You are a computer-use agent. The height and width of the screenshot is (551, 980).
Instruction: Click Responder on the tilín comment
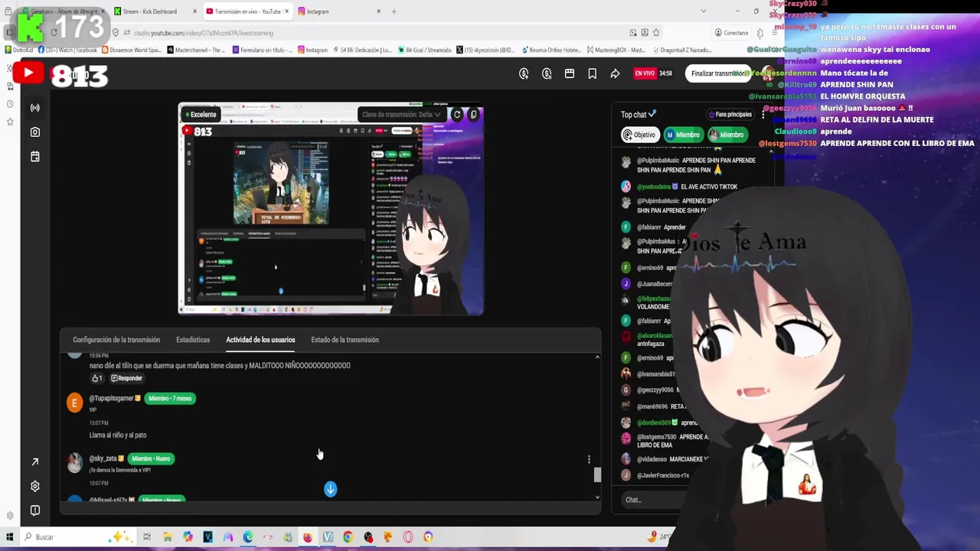(x=126, y=378)
